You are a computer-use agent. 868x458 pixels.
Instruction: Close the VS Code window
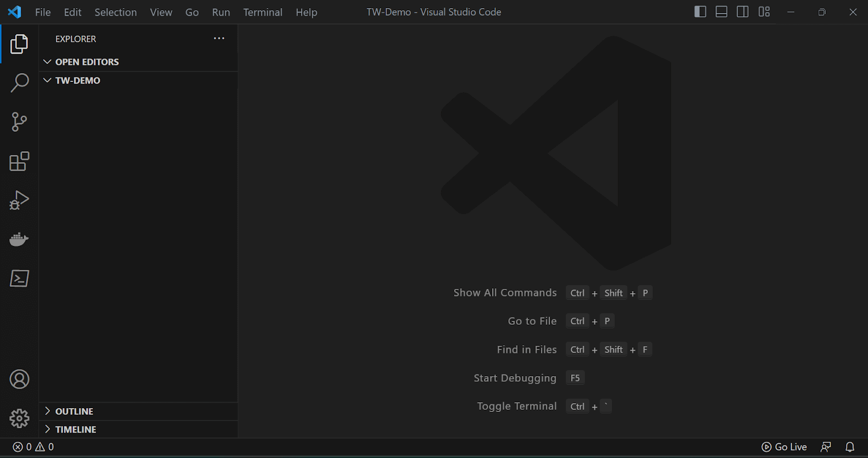853,12
